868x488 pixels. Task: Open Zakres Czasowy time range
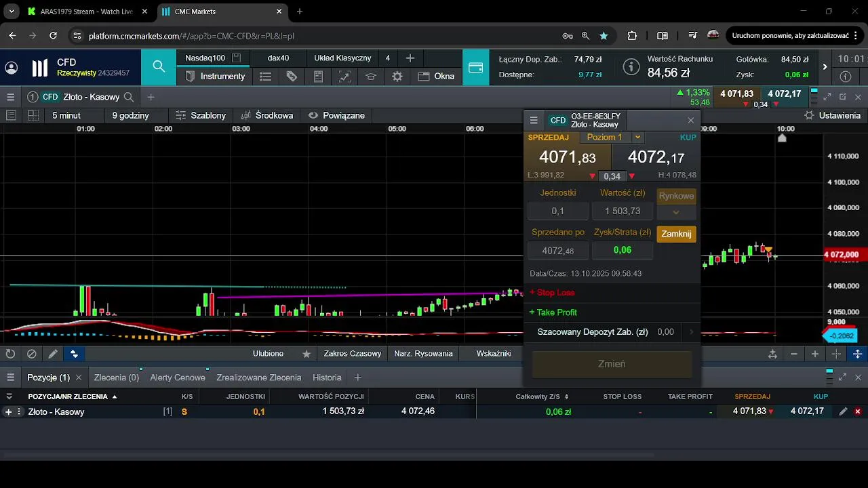coord(352,354)
